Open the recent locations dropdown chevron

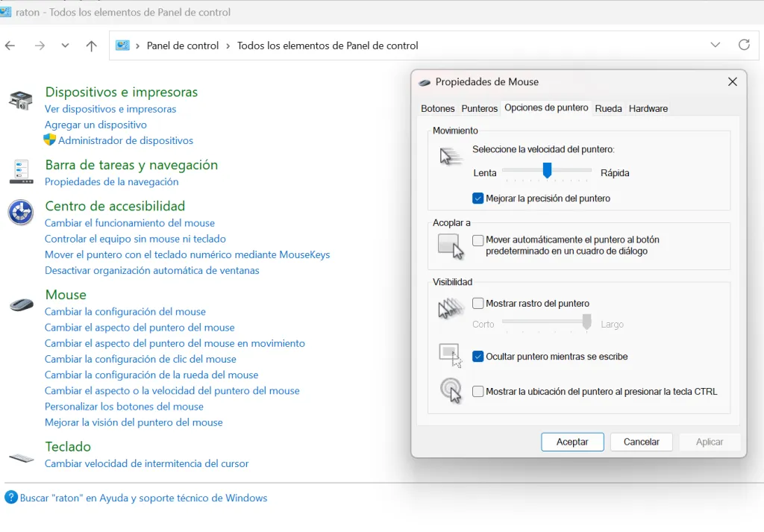pyautogui.click(x=65, y=46)
